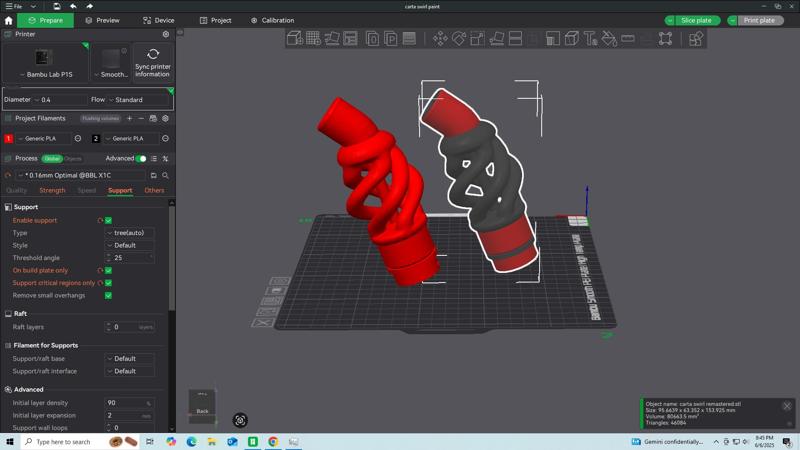
Task: Open the Strength settings tab
Action: [x=52, y=190]
